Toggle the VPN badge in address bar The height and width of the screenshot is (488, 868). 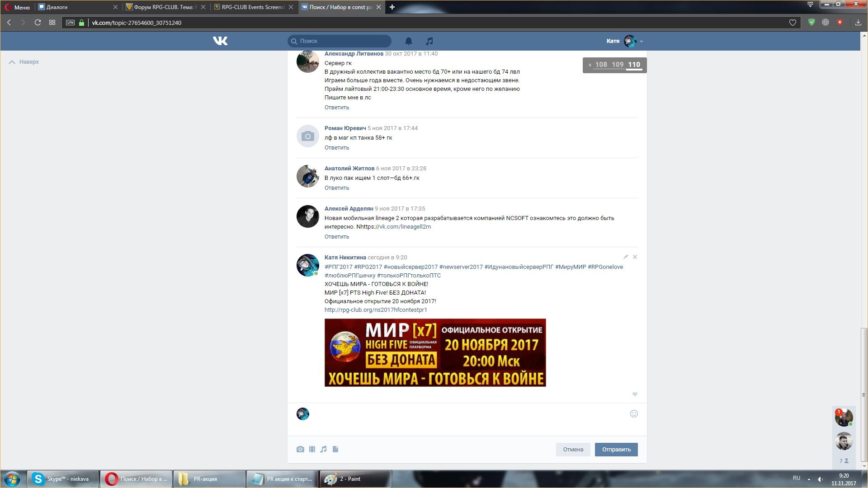click(70, 23)
